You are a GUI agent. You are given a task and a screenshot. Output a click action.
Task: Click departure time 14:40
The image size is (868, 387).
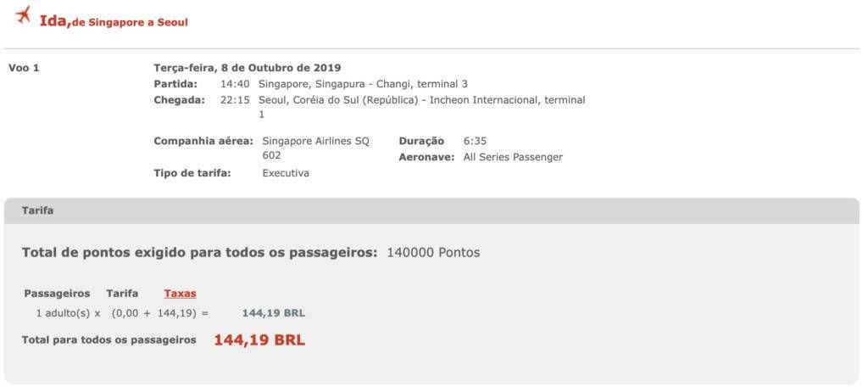click(x=235, y=84)
